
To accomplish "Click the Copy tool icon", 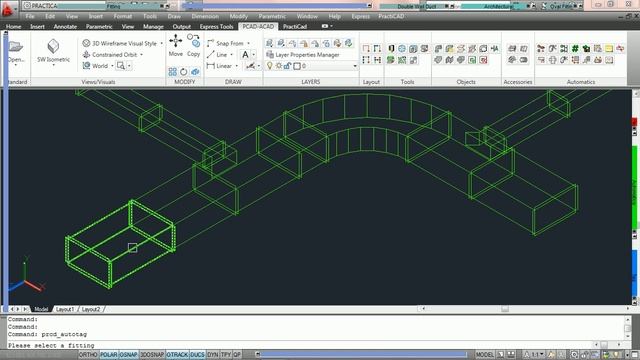I will [x=193, y=40].
